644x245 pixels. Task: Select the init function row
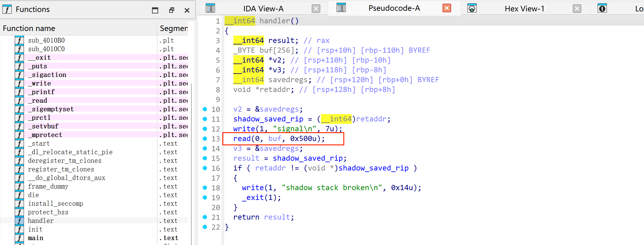click(94, 229)
